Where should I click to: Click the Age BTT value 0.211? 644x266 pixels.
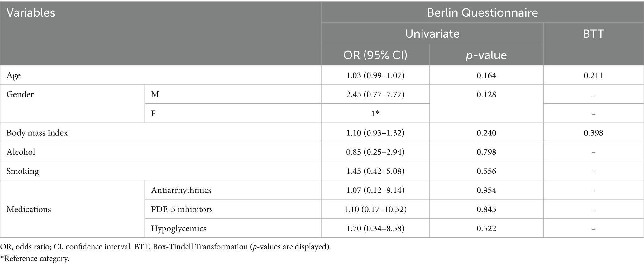point(593,75)
